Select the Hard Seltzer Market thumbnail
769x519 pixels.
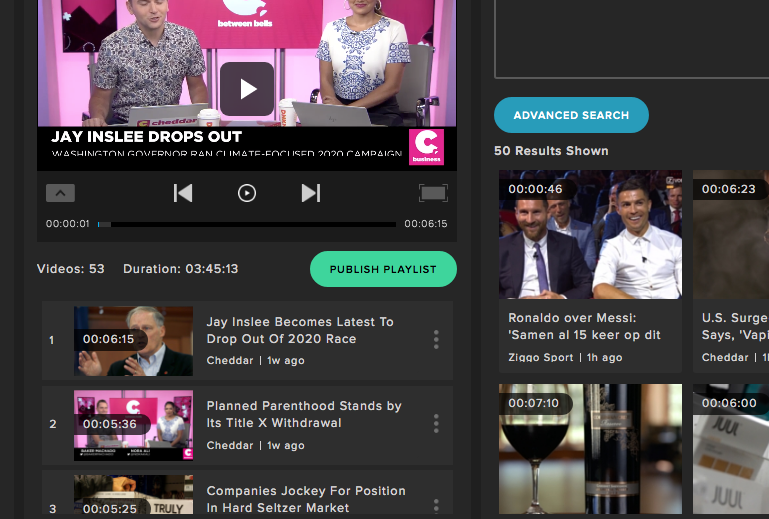pos(133,494)
